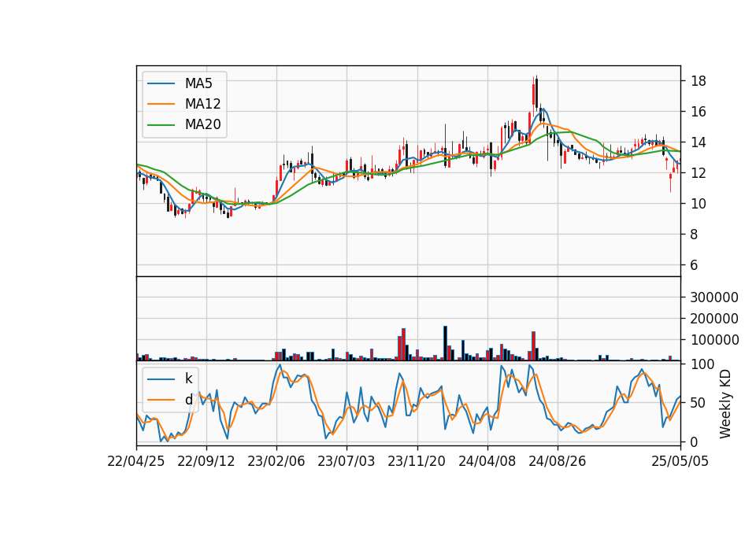Click the d legend label
Image resolution: width=756 pixels, height=543 pixels.
(188, 400)
